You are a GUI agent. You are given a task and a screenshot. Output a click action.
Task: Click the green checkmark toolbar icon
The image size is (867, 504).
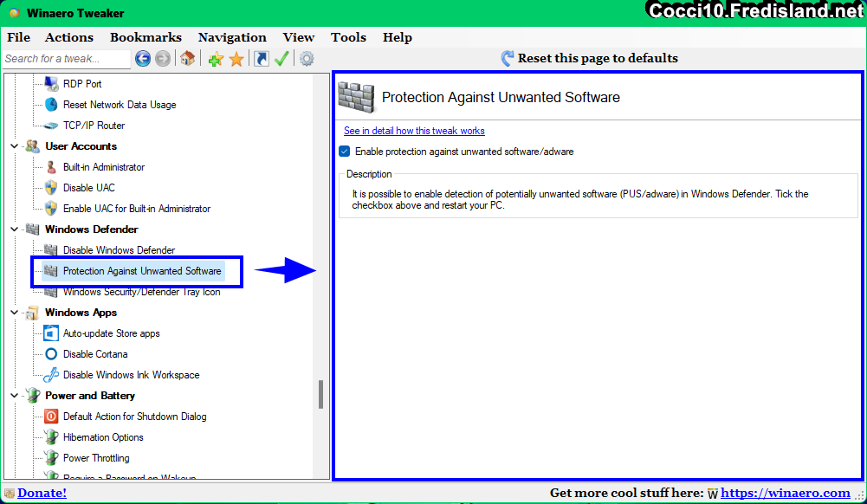[x=281, y=59]
